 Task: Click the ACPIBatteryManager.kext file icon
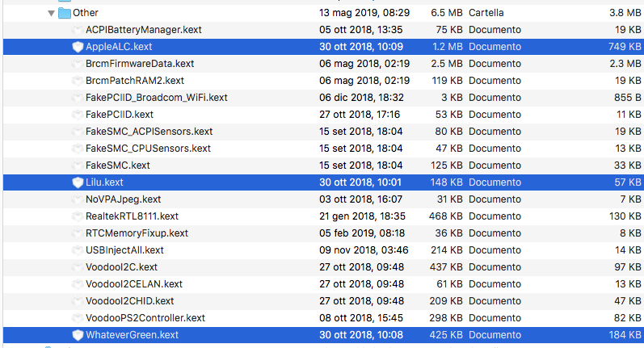tap(78, 30)
